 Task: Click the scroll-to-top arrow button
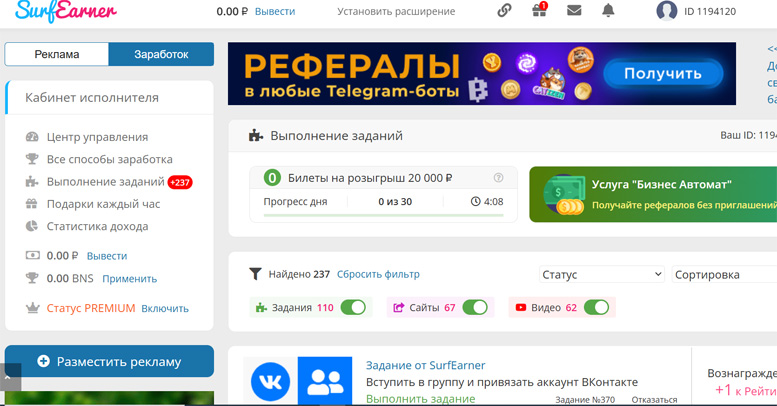(x=10, y=377)
